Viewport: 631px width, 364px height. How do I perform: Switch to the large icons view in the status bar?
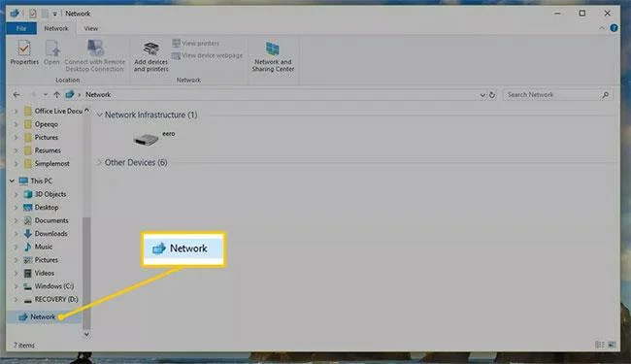(612, 345)
